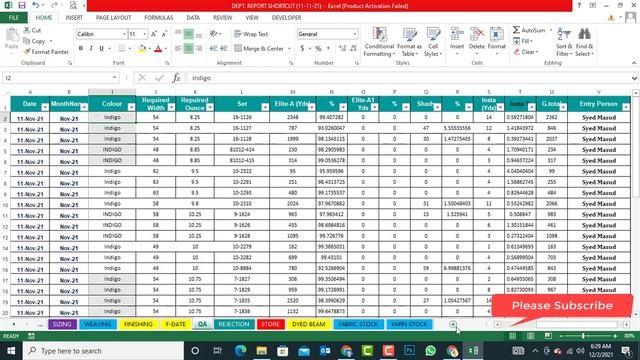The width and height of the screenshot is (640, 360).
Task: Click the Cut scissors icon
Action: [27, 30]
